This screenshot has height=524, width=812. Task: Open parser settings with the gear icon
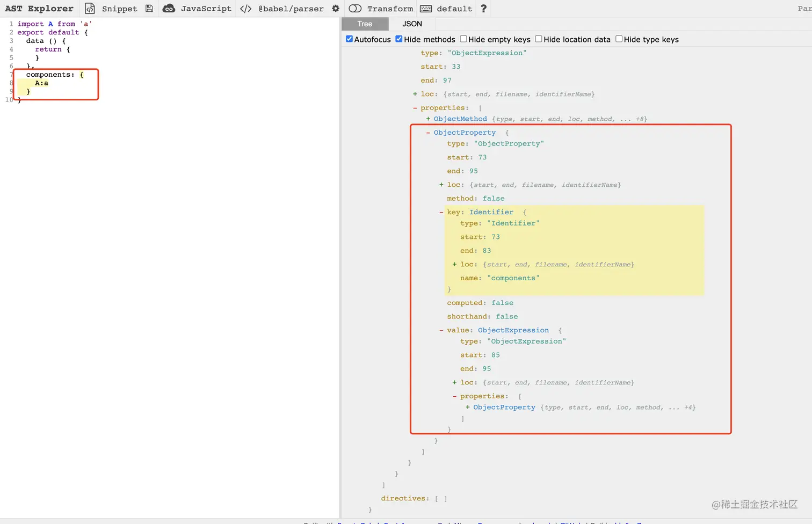336,9
